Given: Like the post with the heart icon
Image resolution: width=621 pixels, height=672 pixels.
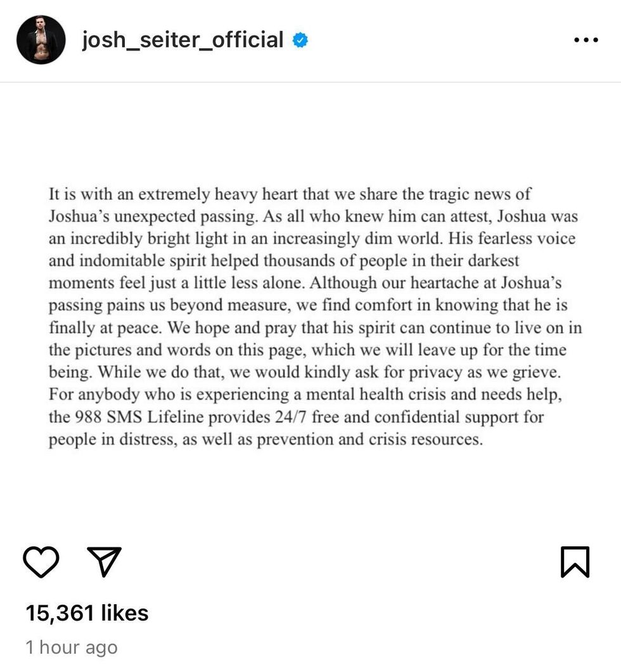Looking at the screenshot, I should pyautogui.click(x=41, y=560).
